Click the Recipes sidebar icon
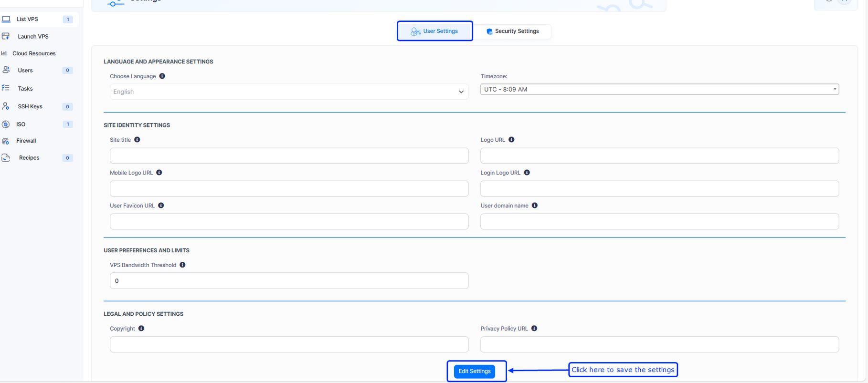This screenshot has width=868, height=383. (x=6, y=158)
